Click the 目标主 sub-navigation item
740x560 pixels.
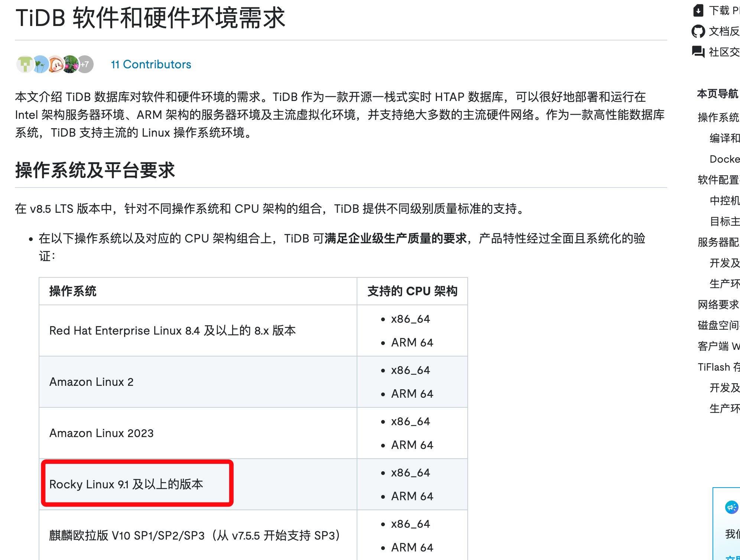pyautogui.click(x=724, y=221)
